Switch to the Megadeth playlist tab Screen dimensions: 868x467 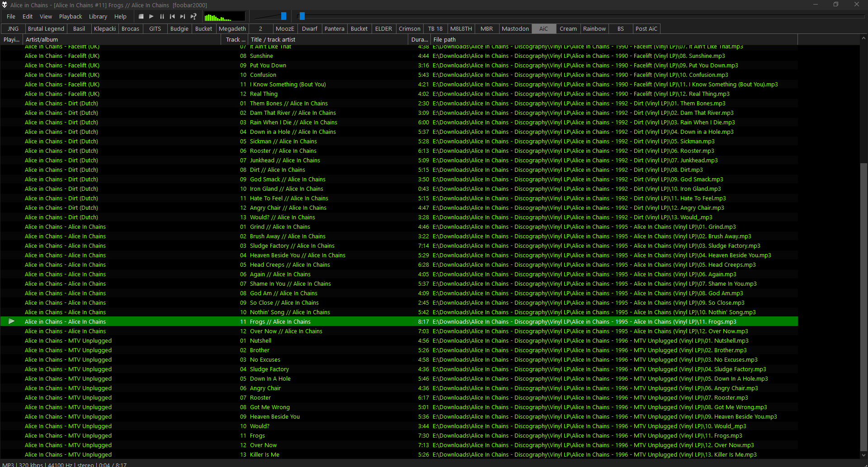(x=232, y=29)
